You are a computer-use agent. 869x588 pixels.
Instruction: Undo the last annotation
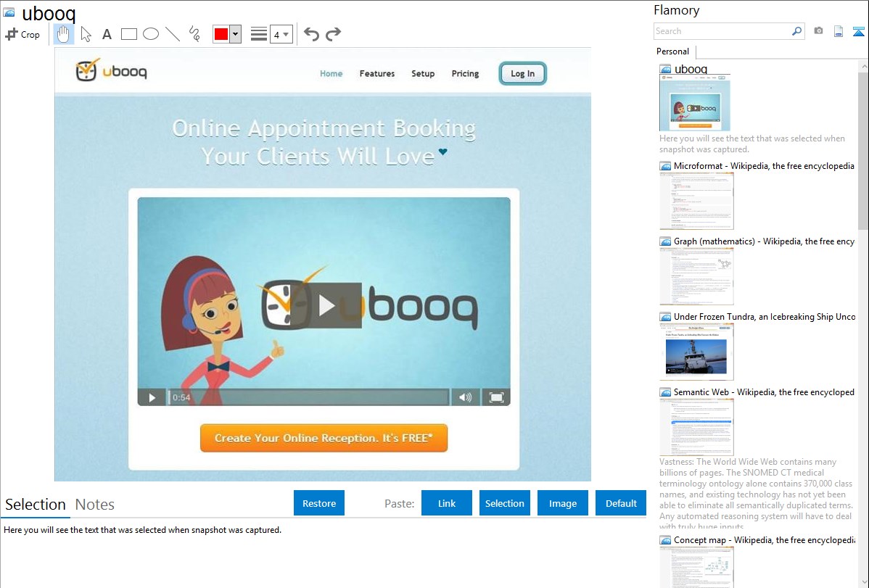pyautogui.click(x=311, y=34)
